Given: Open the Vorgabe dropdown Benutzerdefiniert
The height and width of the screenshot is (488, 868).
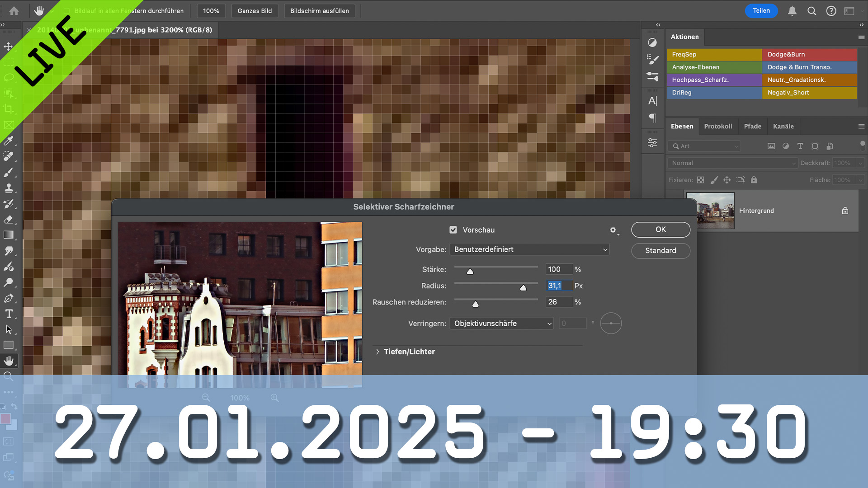Looking at the screenshot, I should click(x=529, y=249).
